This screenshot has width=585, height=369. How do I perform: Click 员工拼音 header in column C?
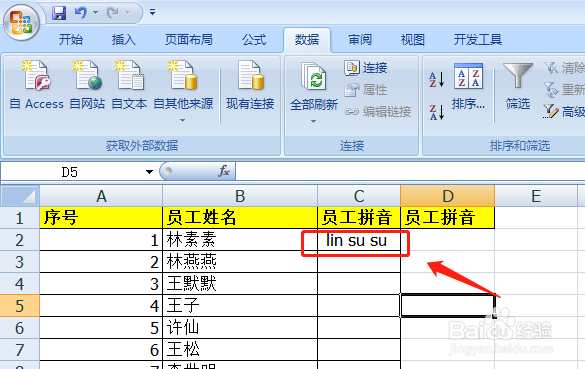[x=359, y=218]
